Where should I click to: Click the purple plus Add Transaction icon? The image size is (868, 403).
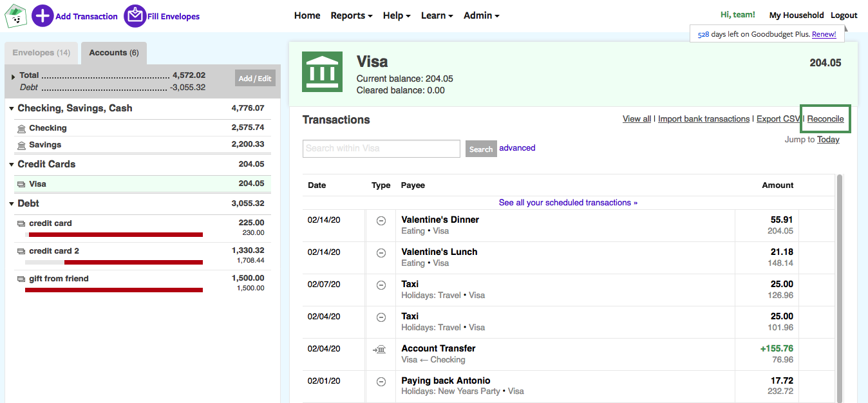(42, 15)
